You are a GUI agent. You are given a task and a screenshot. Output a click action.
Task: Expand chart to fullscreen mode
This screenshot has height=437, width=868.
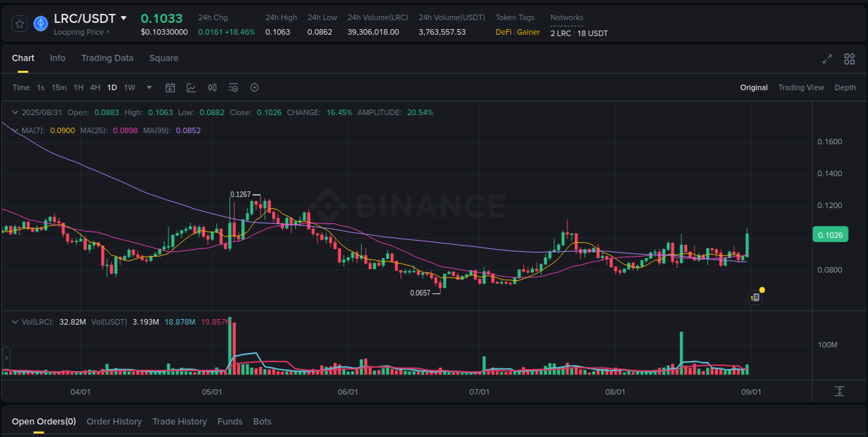tap(826, 60)
